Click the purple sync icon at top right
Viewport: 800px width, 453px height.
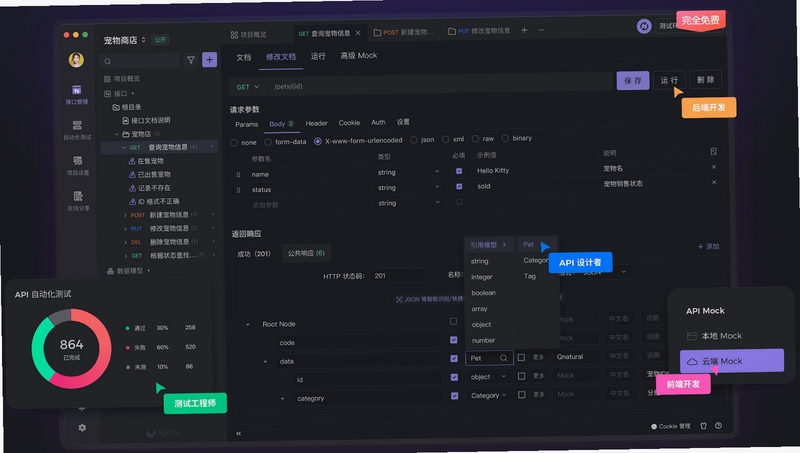click(x=644, y=26)
